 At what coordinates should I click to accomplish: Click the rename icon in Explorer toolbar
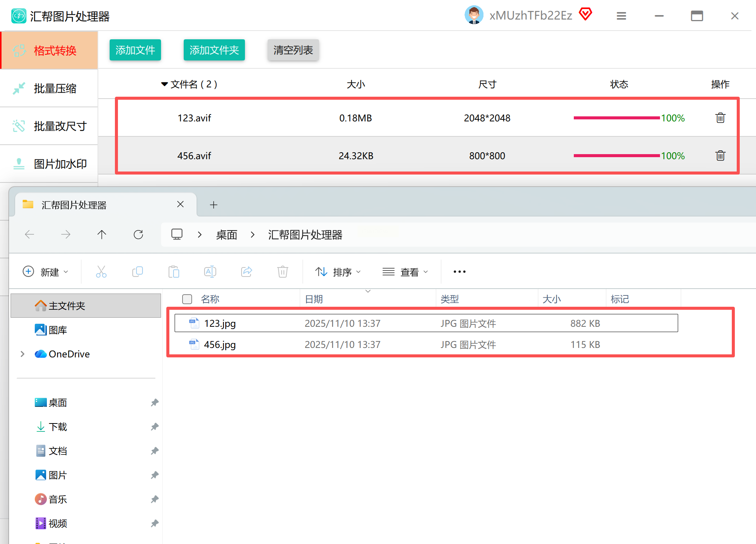[x=210, y=272]
